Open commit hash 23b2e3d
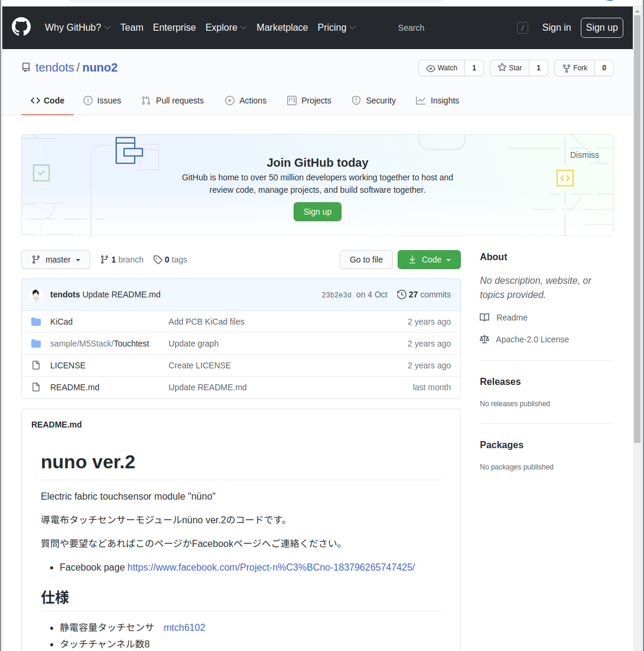 [337, 295]
